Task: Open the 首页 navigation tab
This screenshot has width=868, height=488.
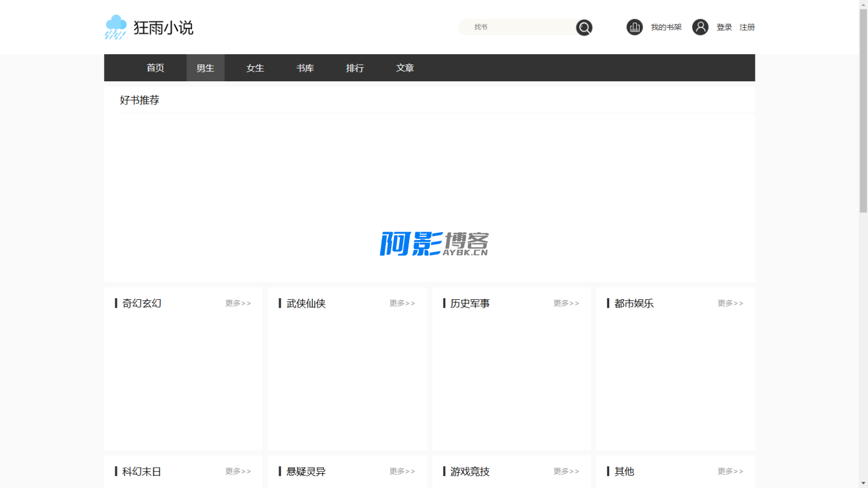Action: pyautogui.click(x=155, y=68)
